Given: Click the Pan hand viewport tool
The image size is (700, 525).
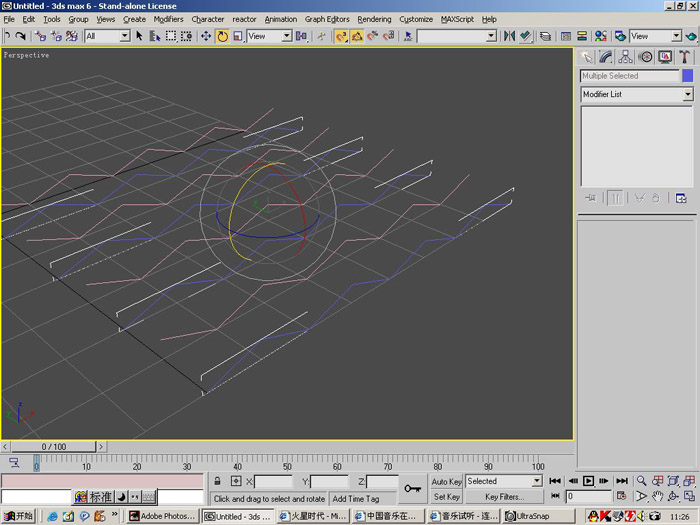Looking at the screenshot, I should tap(658, 496).
